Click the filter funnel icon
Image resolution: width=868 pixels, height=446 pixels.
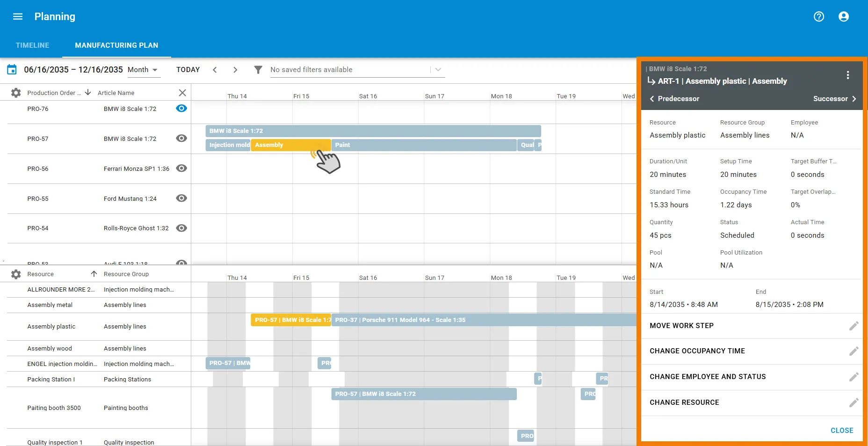pos(258,70)
